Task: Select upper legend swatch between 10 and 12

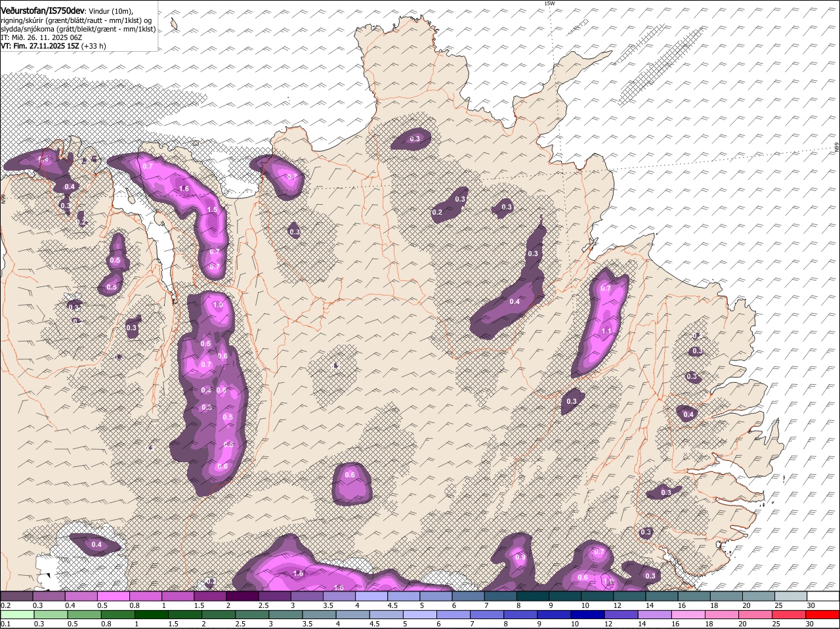Action: tap(598, 596)
